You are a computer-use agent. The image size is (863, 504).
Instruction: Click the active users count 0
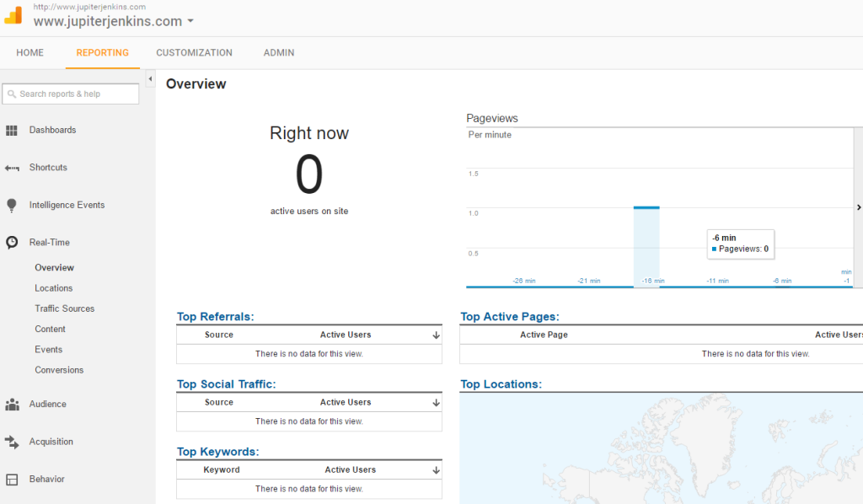click(309, 174)
